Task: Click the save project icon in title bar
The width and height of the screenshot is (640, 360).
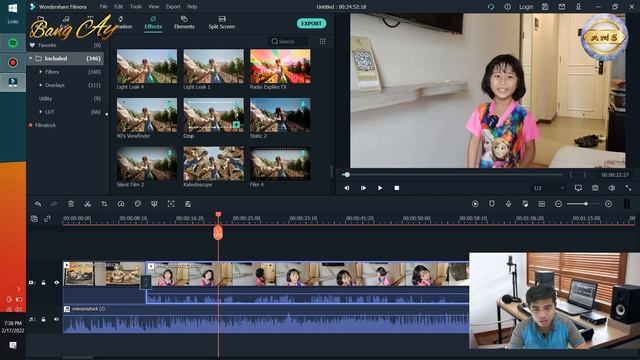Action: click(545, 7)
